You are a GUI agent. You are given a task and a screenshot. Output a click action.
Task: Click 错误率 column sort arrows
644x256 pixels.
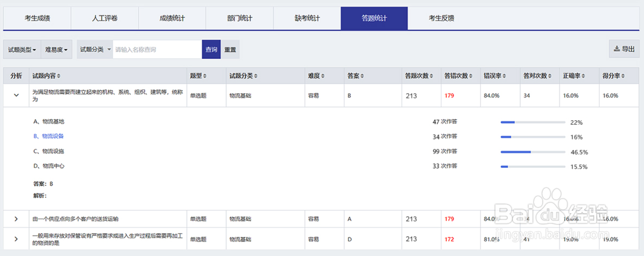coord(504,76)
